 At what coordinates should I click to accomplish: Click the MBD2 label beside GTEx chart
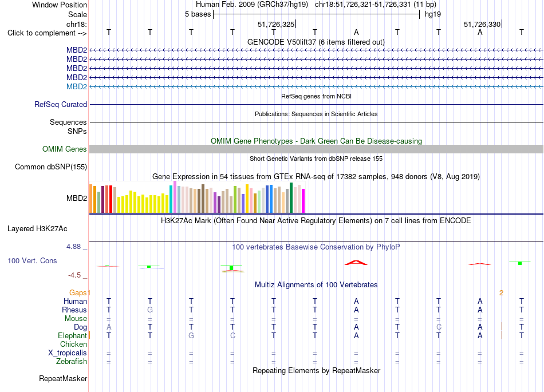coord(77,198)
